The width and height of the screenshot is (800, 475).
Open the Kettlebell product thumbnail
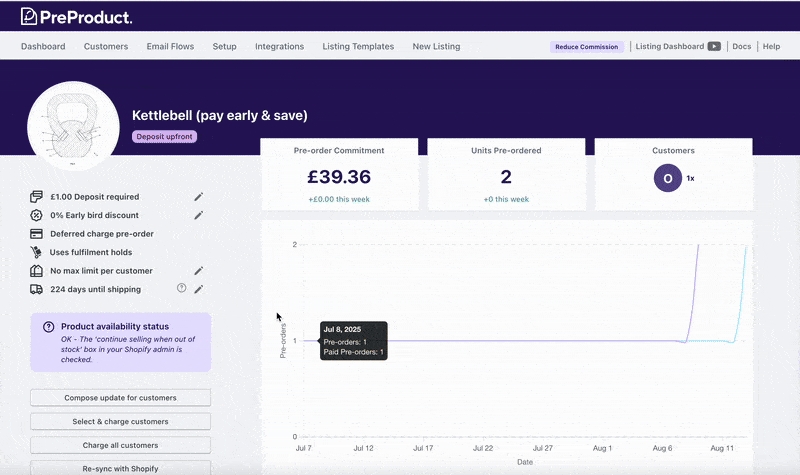(73, 127)
